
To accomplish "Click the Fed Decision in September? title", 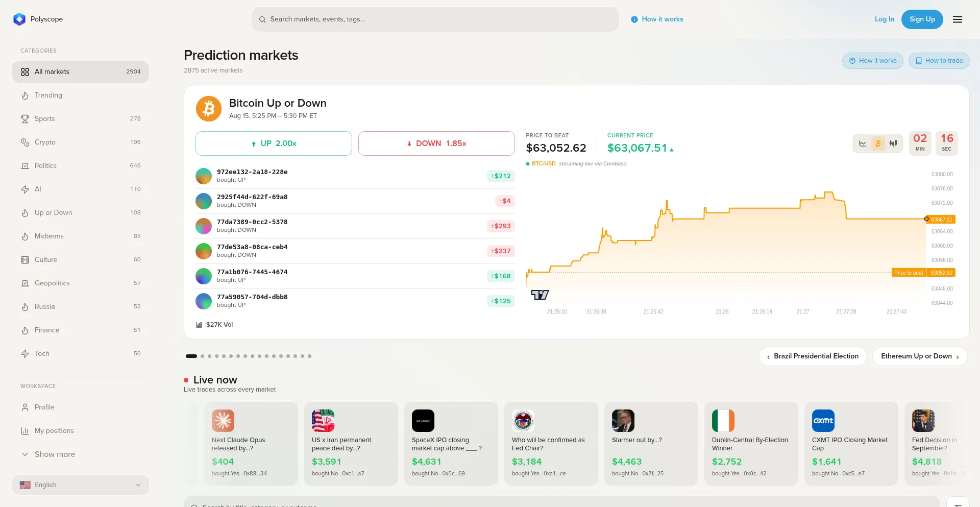I will coord(935,444).
